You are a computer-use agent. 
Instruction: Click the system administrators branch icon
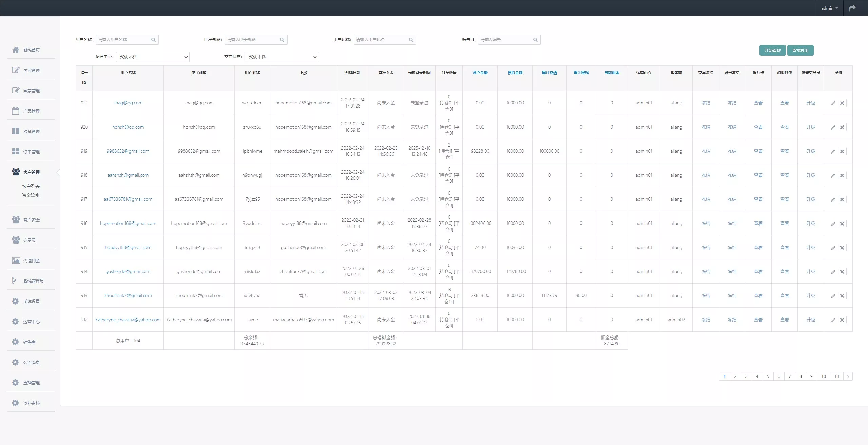[14, 281]
